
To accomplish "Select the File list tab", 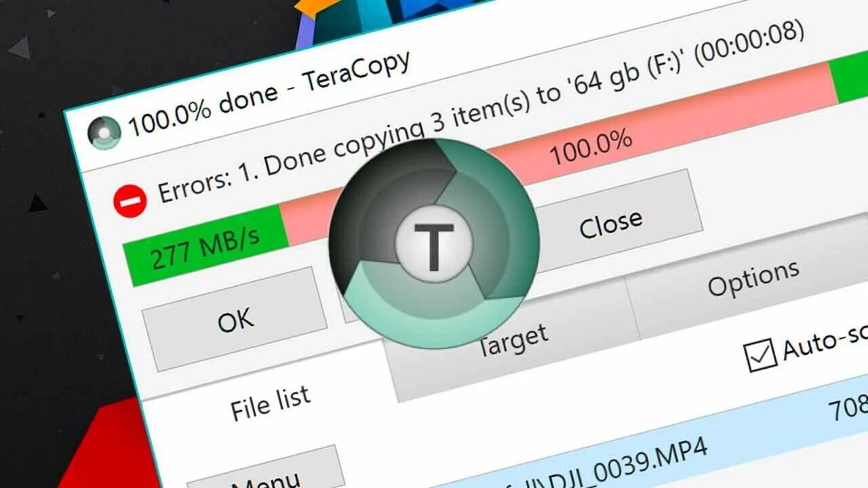I will [x=270, y=403].
